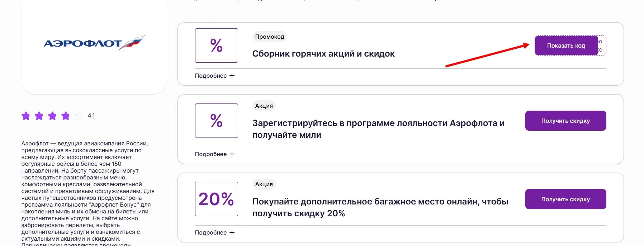Click the fourth star in the rating row

tap(65, 116)
